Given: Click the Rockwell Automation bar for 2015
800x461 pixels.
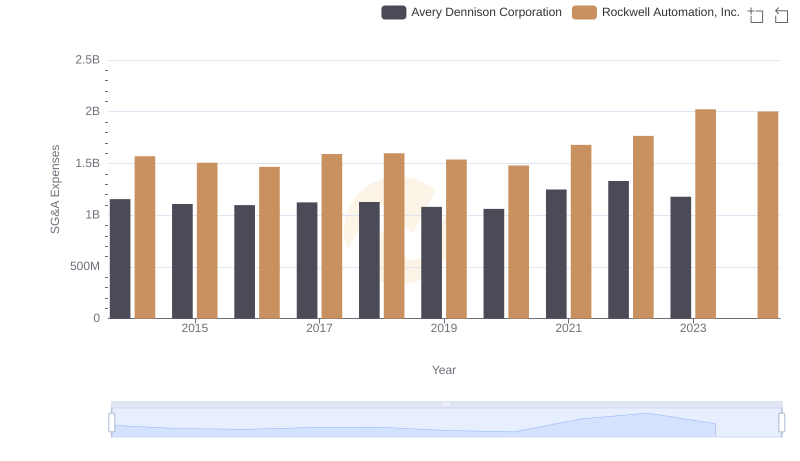Looking at the screenshot, I should tap(207, 241).
